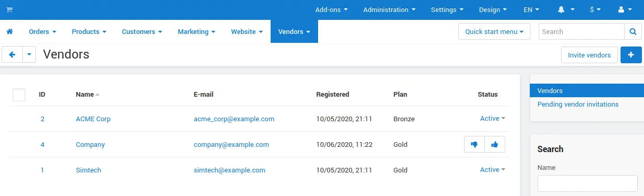Viewport: 644px width, 196px height.
Task: Open the Customers menu
Action: [x=142, y=32]
